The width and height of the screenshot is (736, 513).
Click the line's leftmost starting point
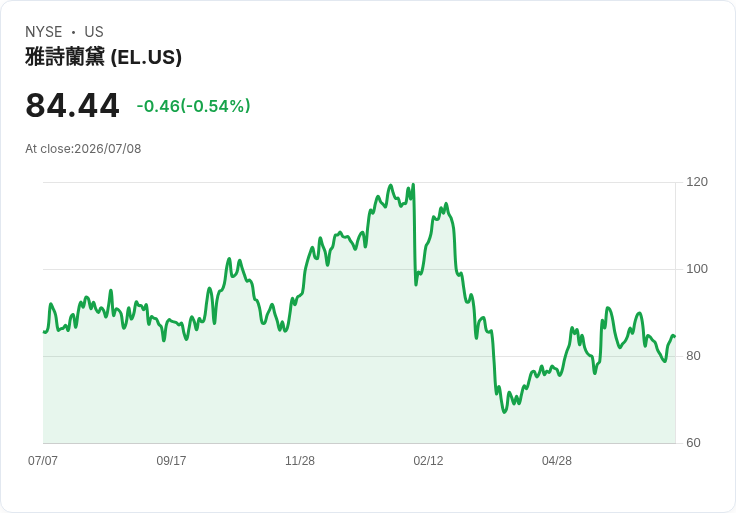click(44, 332)
